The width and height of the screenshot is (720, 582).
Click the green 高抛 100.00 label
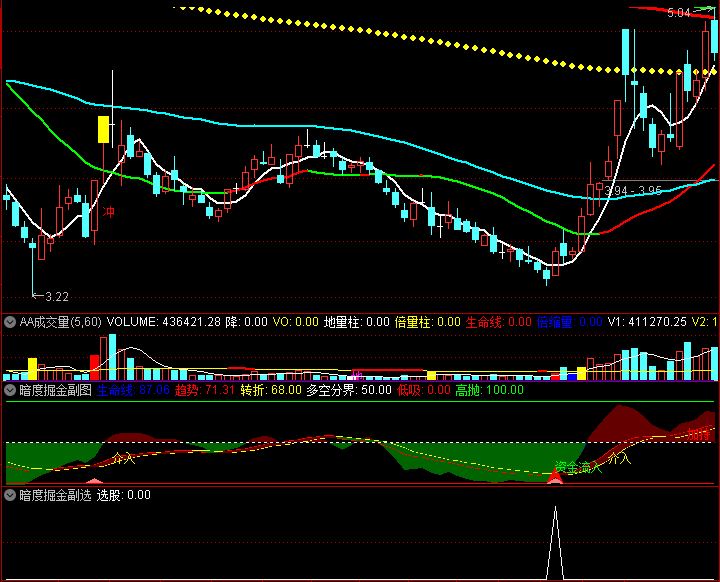[489, 390]
